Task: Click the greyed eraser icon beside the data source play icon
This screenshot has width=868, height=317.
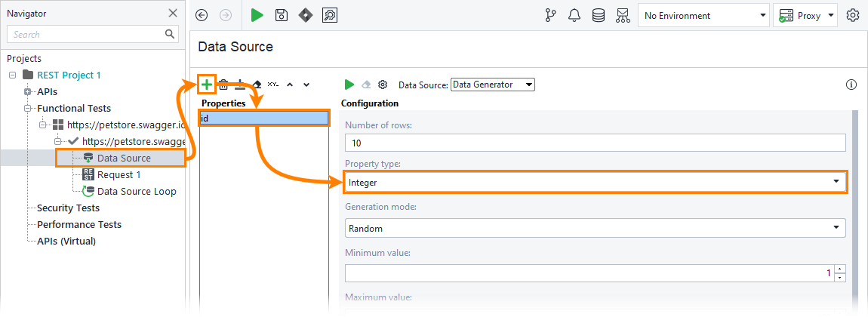Action: 366,85
